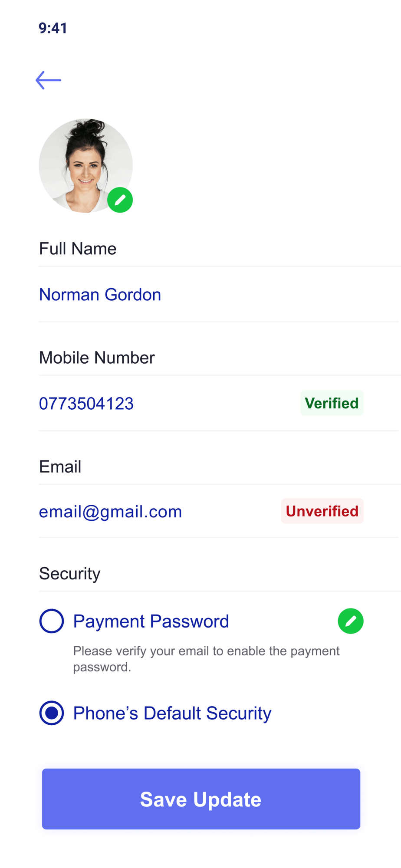Edit Payment Password with the pencil icon

click(x=350, y=621)
